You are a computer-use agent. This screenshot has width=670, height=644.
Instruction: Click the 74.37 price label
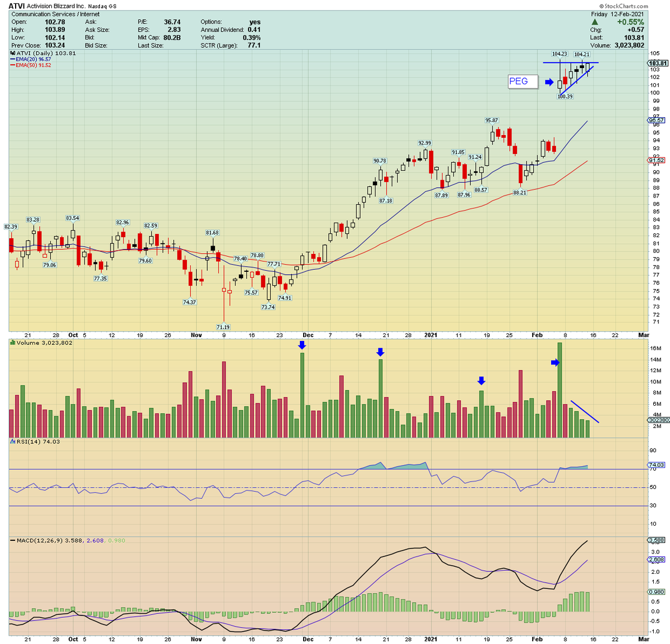coord(190,302)
